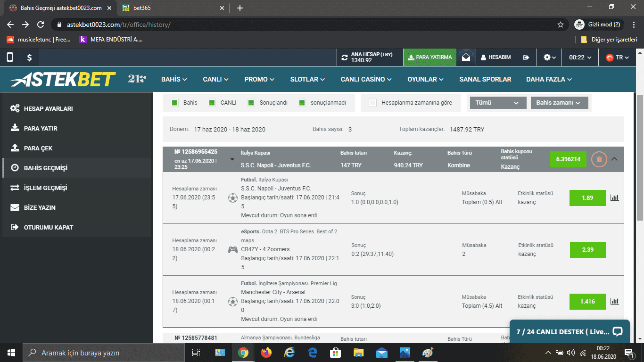Viewport: 644px width, 362px height.
Task: Click the dollar sign currency icon
Action: click(29, 58)
